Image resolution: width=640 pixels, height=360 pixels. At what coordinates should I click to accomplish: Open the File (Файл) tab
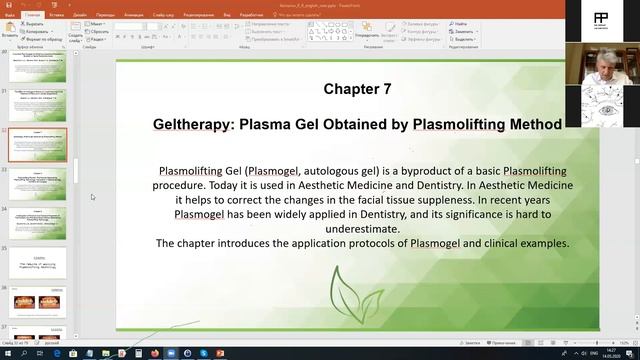[x=9, y=15]
